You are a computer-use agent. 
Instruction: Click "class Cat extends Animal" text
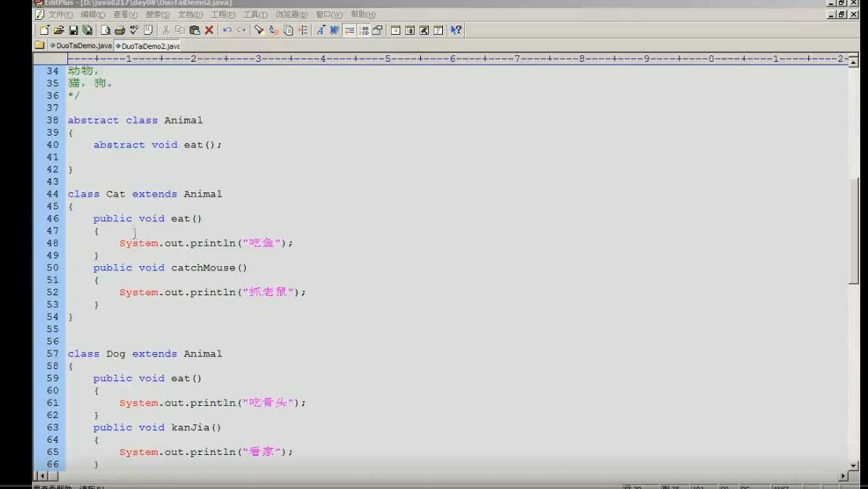point(145,194)
